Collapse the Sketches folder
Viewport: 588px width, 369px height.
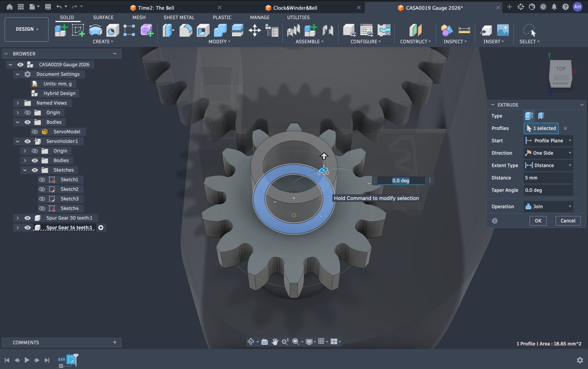coord(25,170)
